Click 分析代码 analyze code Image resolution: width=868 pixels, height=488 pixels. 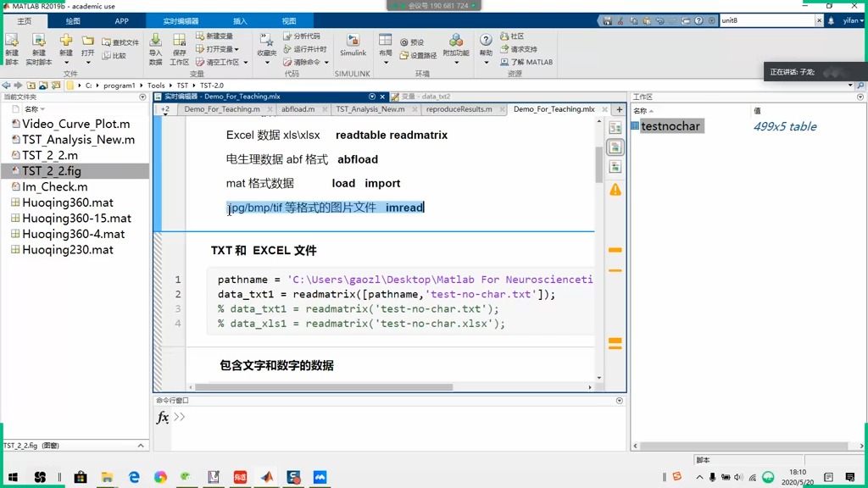pyautogui.click(x=302, y=36)
